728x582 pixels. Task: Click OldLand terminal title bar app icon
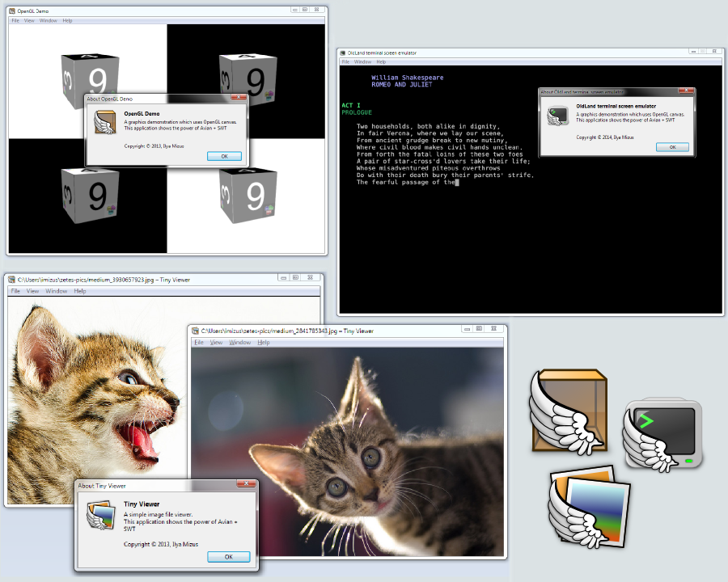click(x=343, y=53)
